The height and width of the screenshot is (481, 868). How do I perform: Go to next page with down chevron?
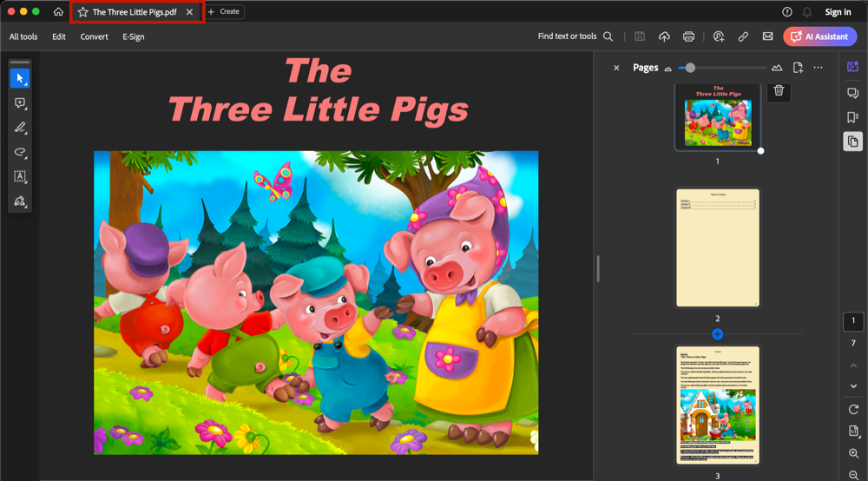[x=853, y=385]
